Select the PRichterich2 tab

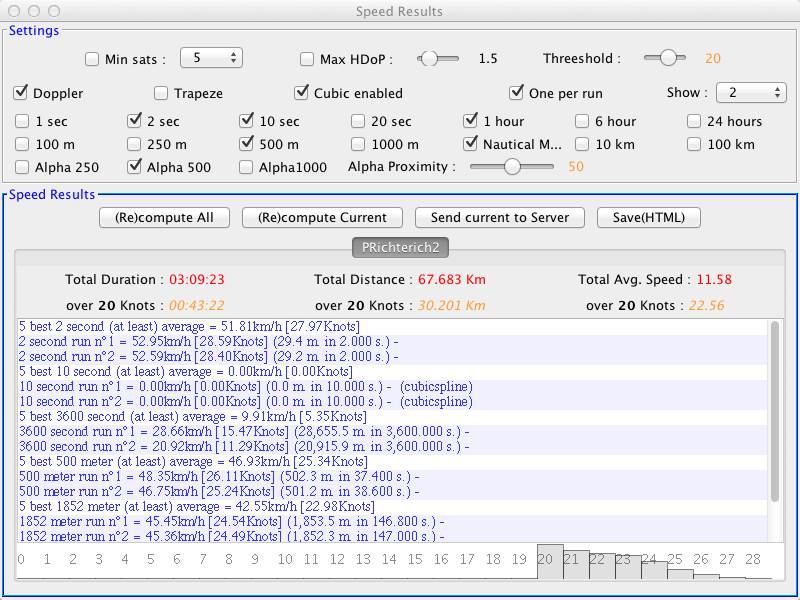coord(399,247)
